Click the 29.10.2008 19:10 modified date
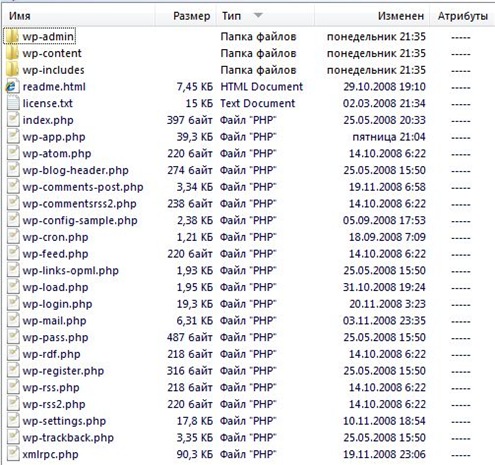The height and width of the screenshot is (465, 495). [385, 87]
